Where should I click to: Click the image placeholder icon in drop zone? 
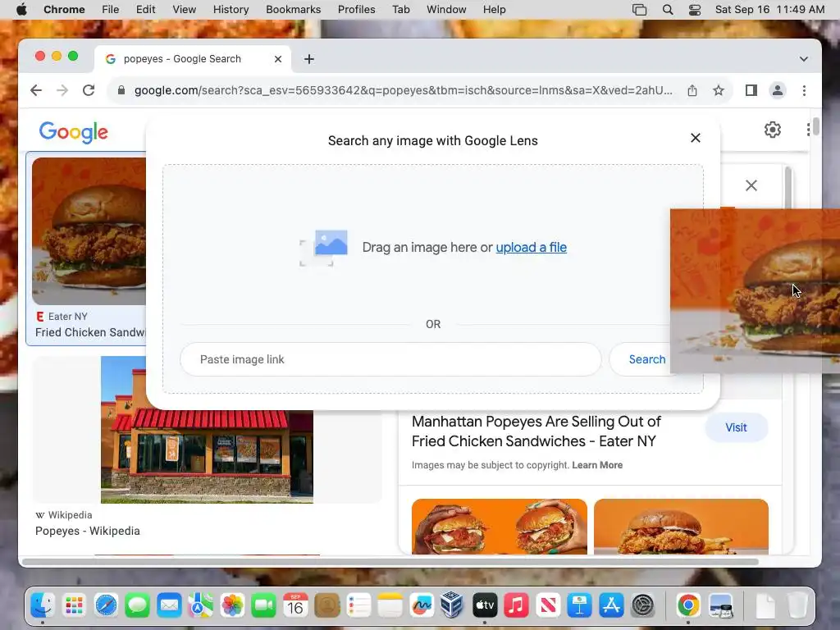click(324, 248)
